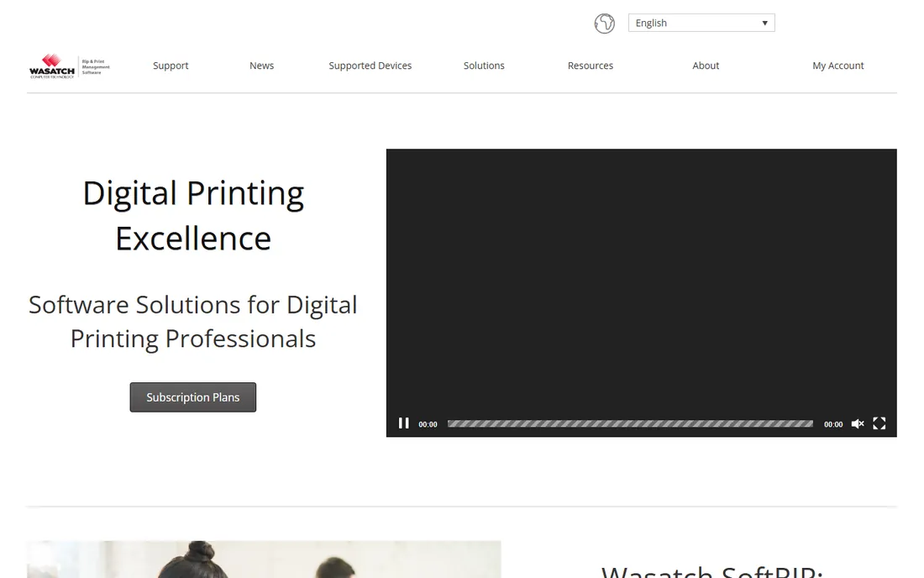Go to My Account
The image size is (924, 578).
coord(838,66)
